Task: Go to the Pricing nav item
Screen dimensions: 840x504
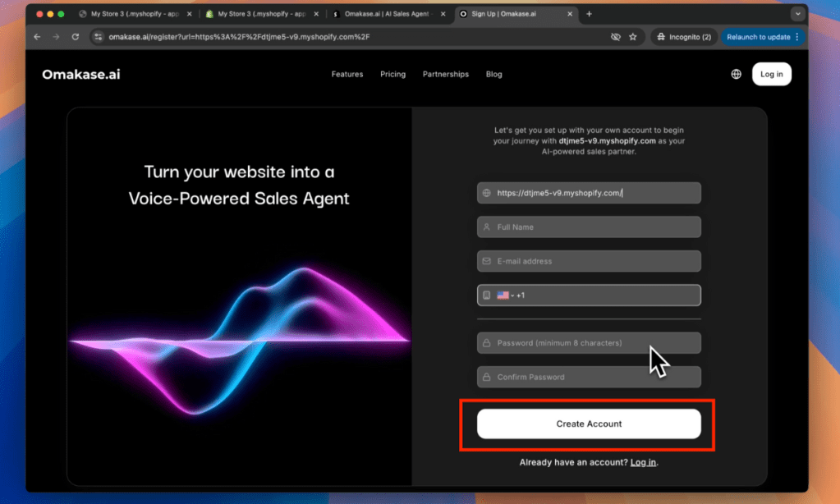Action: (x=392, y=75)
